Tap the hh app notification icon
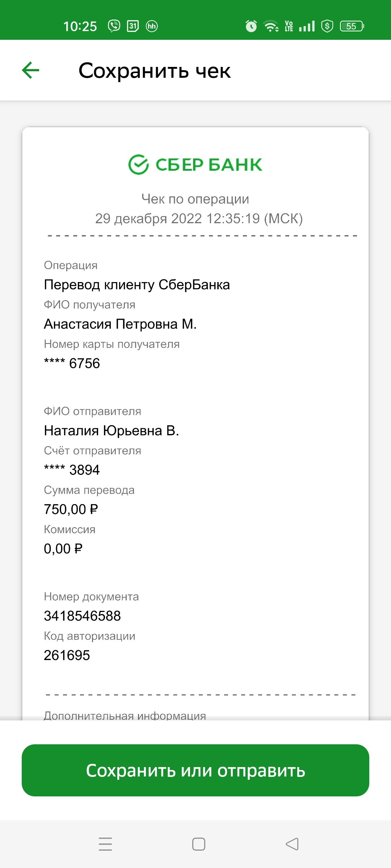This screenshot has height=868, width=391. click(152, 26)
